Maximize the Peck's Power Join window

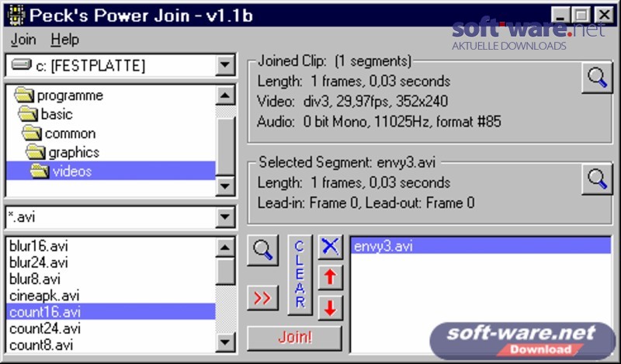581,16
